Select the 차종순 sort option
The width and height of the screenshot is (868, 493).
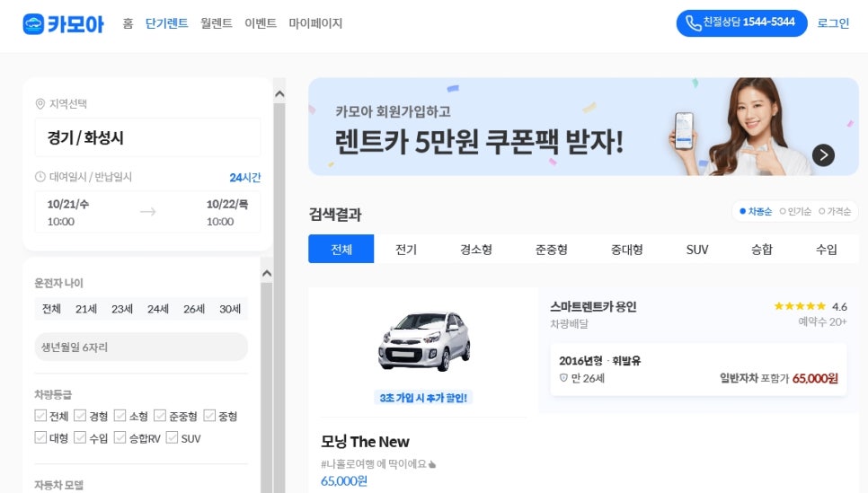point(756,211)
